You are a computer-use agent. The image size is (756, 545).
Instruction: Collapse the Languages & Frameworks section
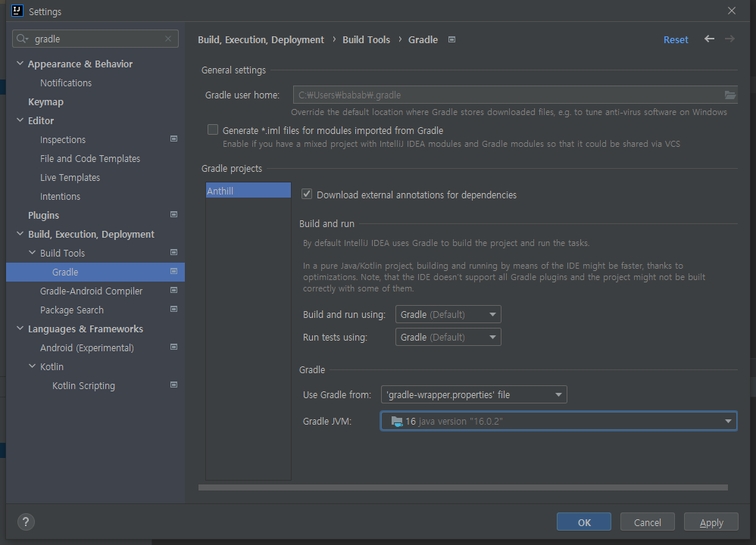(20, 329)
